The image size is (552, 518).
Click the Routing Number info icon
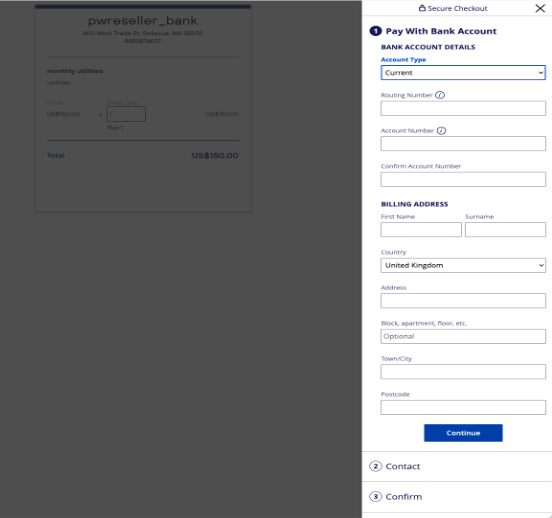coord(440,95)
